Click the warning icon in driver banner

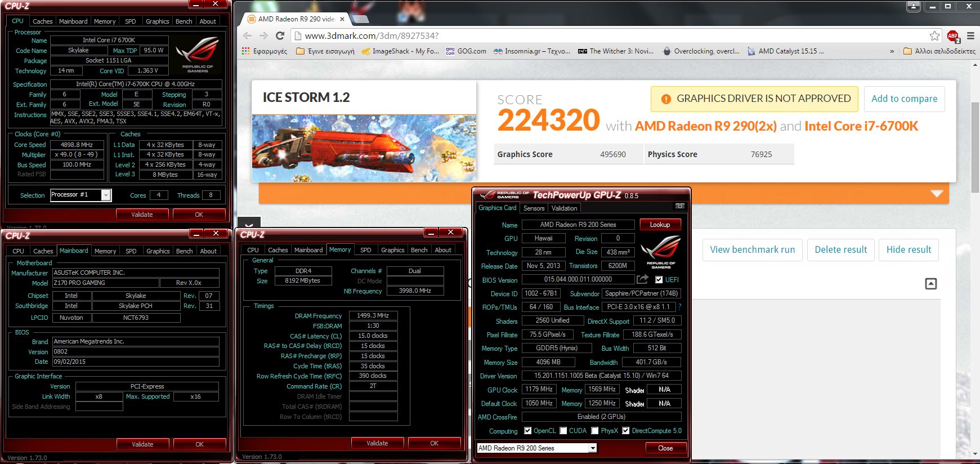pyautogui.click(x=666, y=99)
